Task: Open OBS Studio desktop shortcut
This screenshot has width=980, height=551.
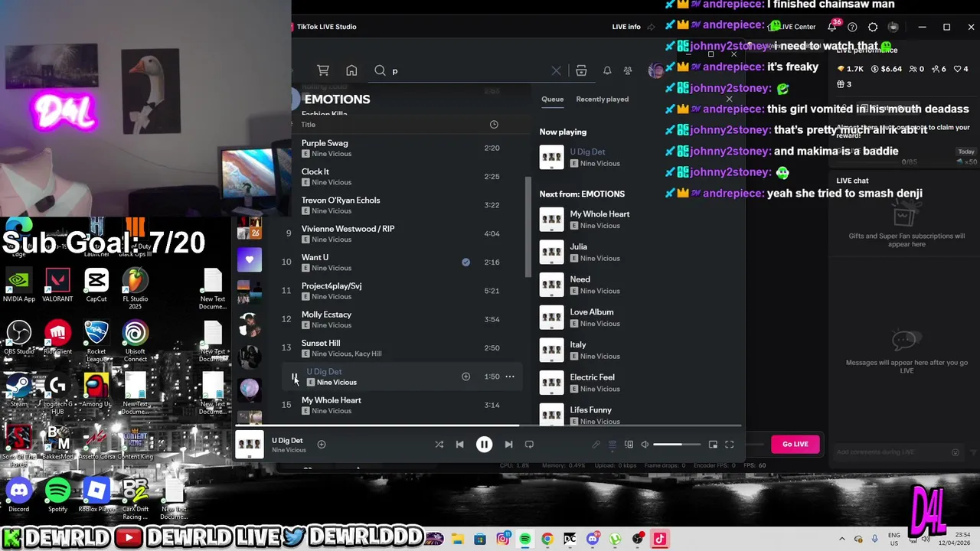Action: (x=18, y=338)
